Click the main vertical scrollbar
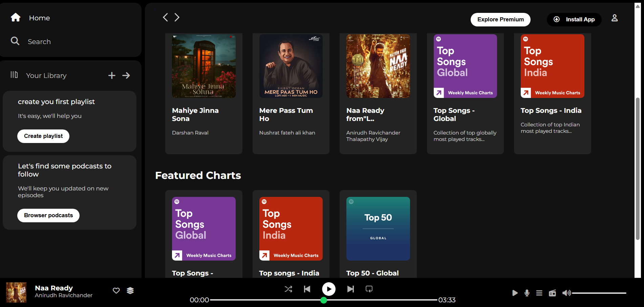Screen dimensions: 644x307 [638, 169]
